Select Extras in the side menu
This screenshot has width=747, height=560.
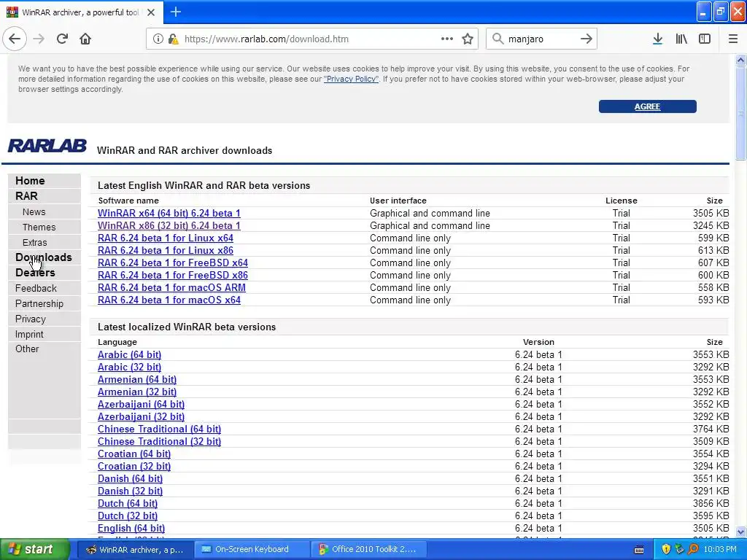pos(34,242)
